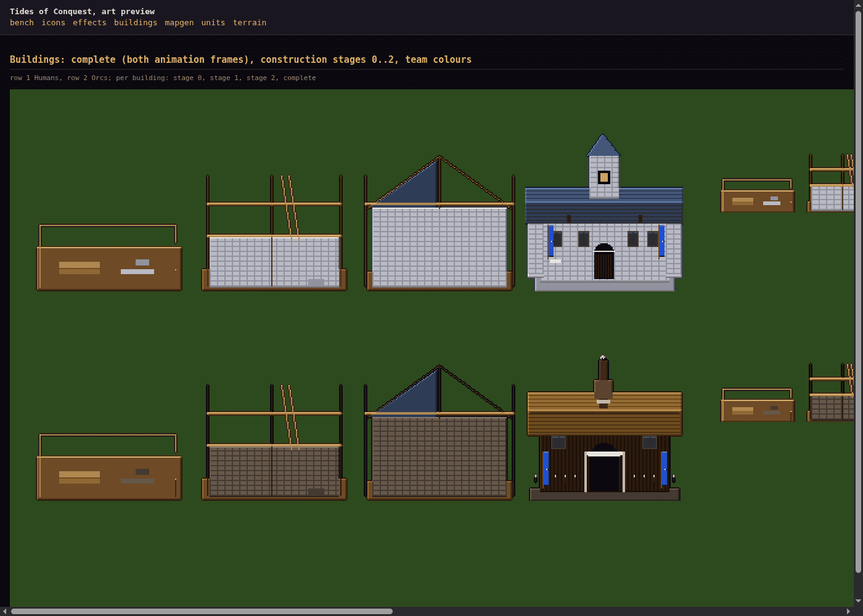Click the small Human stage 1 sprite at right edge
This screenshot has width=863, height=616.
coord(830,183)
